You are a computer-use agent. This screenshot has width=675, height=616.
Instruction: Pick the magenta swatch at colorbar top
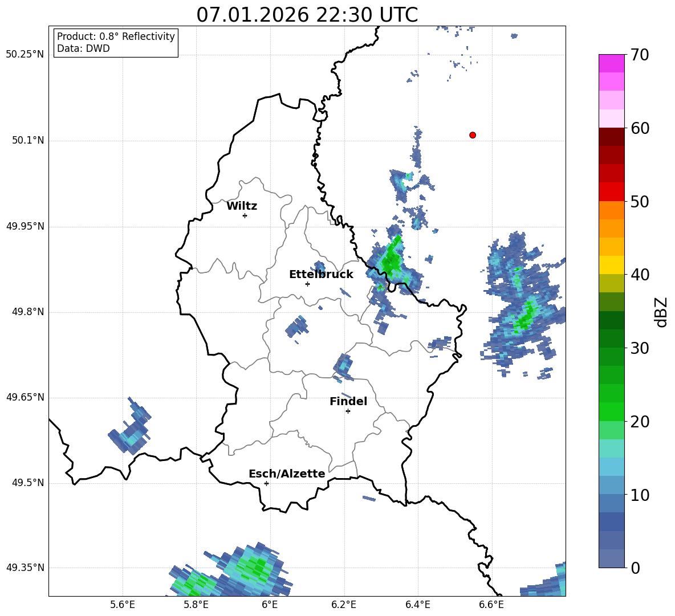611,63
